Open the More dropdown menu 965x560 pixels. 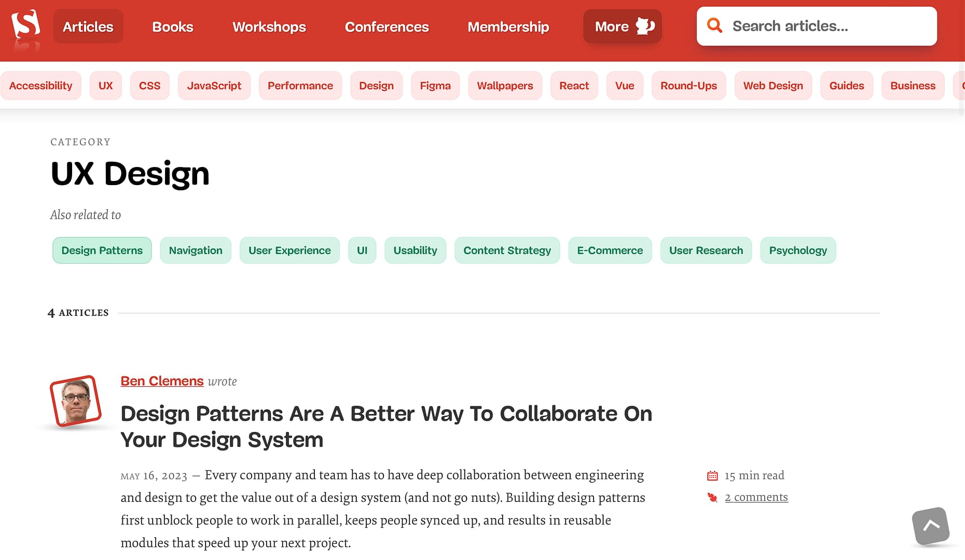coord(622,26)
